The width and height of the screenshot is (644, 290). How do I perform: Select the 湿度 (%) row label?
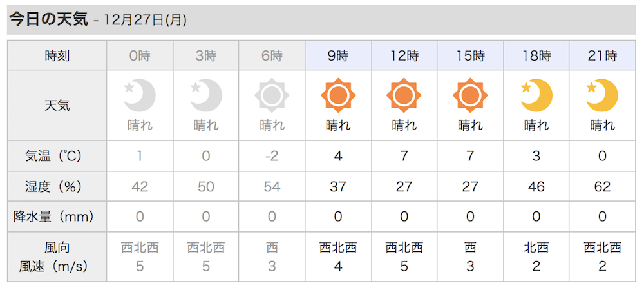(x=57, y=186)
